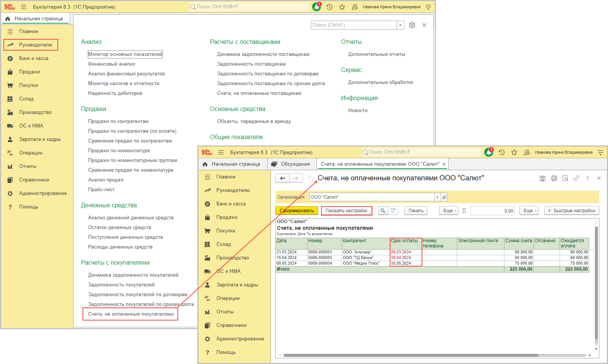Click user name 'Иванова Ирина Владимировна' in front window
Screen dimensions: 608x364
click(x=563, y=152)
